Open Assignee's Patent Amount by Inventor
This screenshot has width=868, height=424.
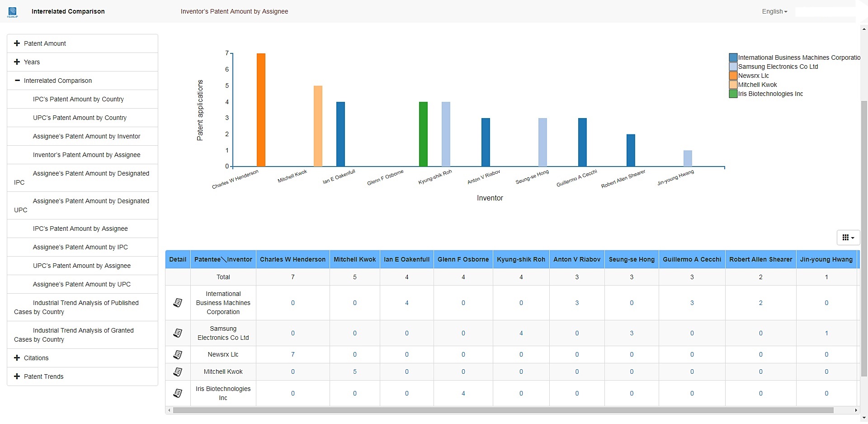[82, 136]
